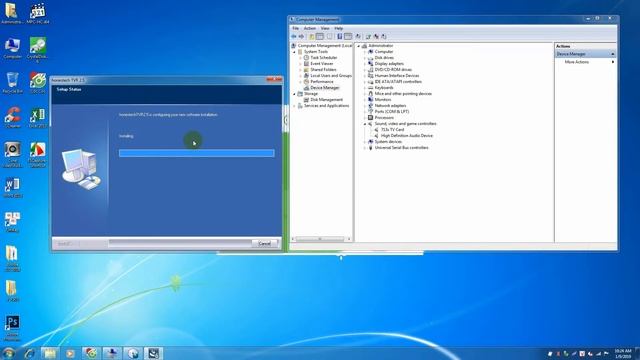Click the console tree horizontal scrollbar

[x=320, y=239]
